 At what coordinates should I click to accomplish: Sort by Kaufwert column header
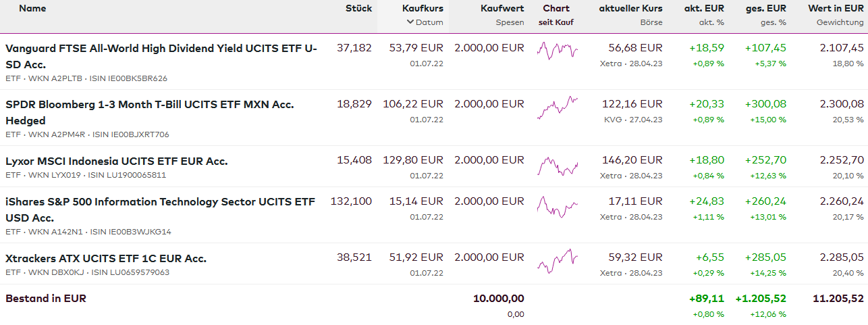click(502, 9)
